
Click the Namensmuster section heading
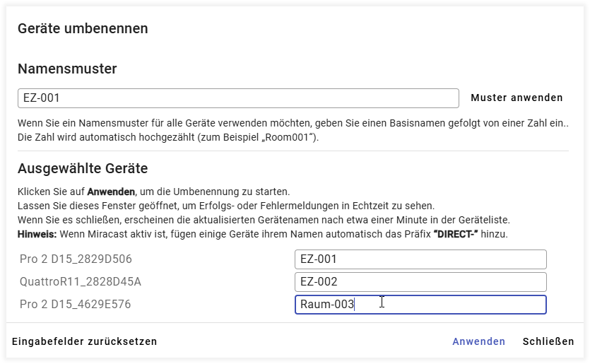tap(67, 69)
